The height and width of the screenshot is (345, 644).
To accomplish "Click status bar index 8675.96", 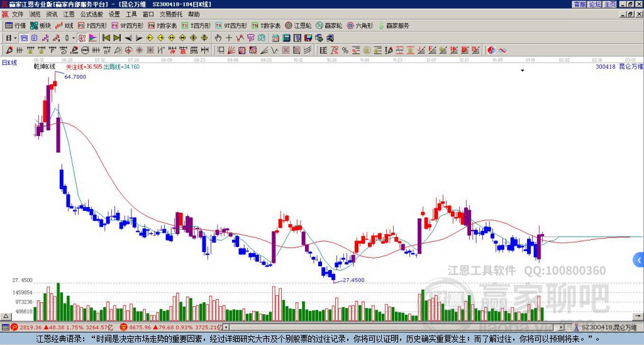I will pos(140,327).
